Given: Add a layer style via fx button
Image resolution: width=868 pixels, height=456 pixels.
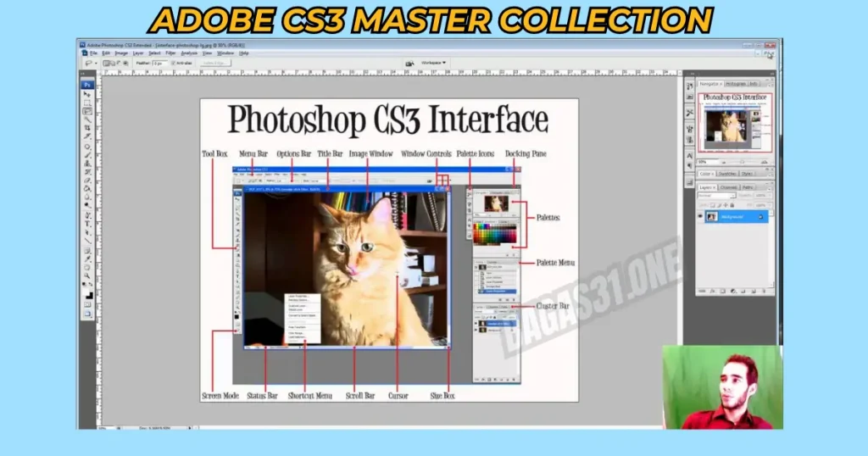Looking at the screenshot, I should [712, 291].
